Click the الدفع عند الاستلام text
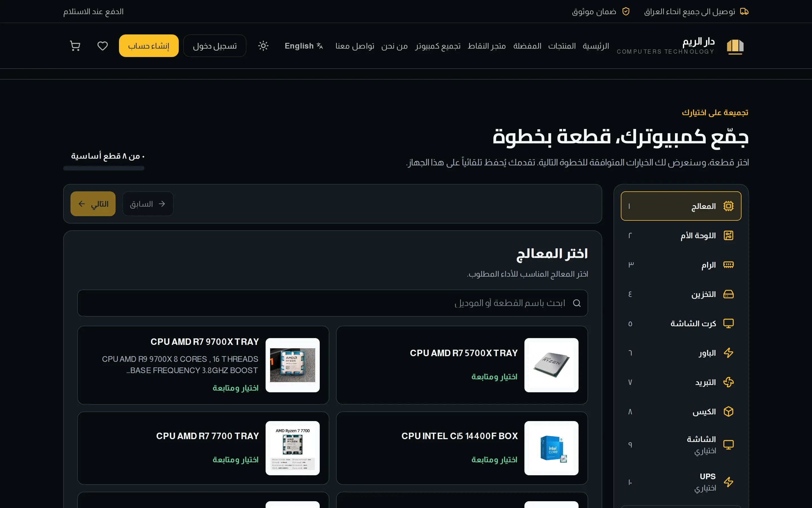Screen dimensions: 812x508 [94, 11]
